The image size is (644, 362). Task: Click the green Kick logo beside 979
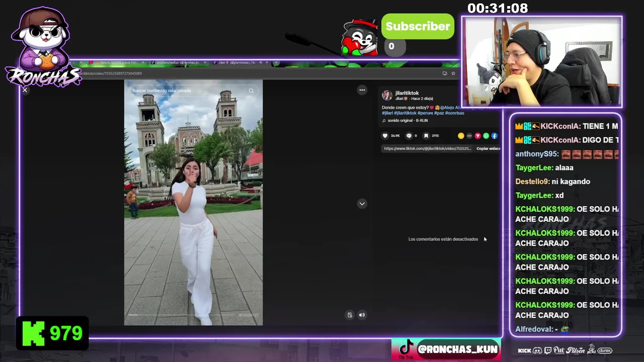pyautogui.click(x=34, y=333)
